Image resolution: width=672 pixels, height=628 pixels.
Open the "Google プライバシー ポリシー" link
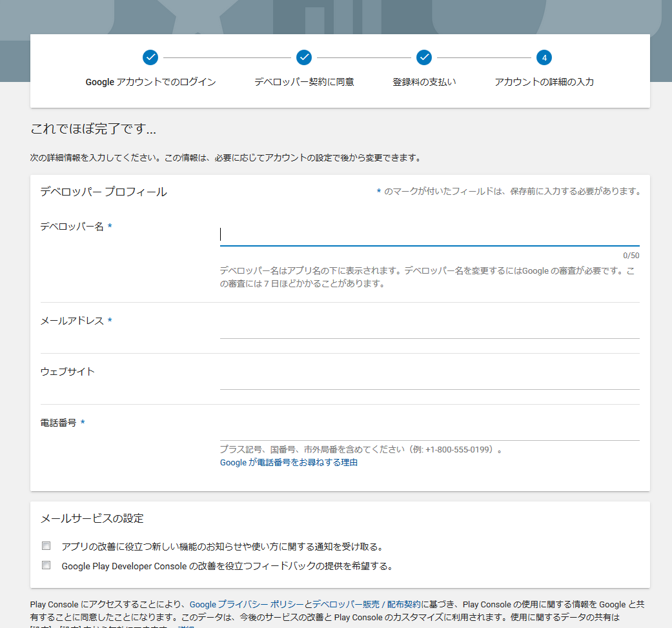[247, 604]
